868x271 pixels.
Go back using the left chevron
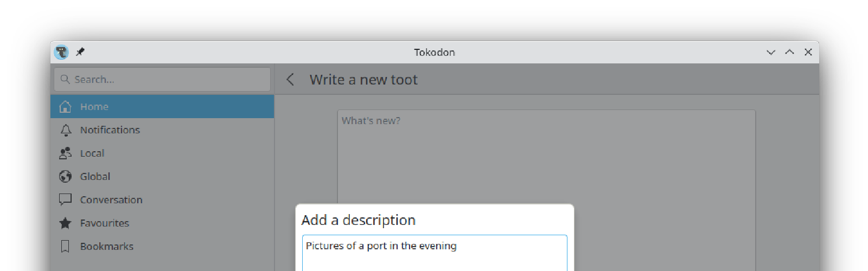click(290, 80)
